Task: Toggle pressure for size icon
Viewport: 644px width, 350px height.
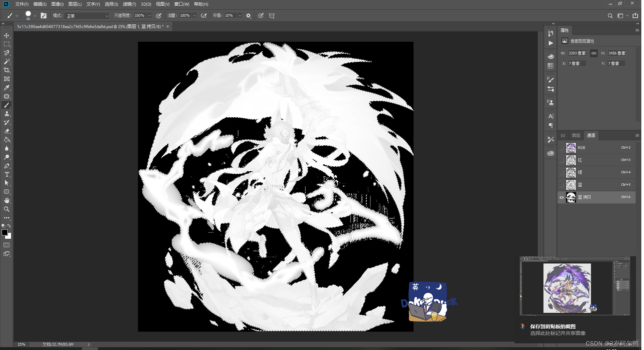Action: click(261, 16)
